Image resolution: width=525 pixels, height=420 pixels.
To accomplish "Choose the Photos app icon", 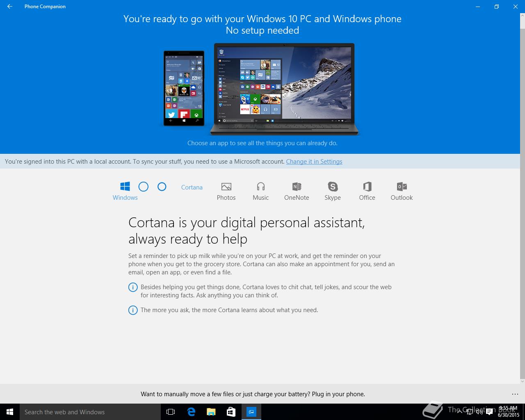I will tap(226, 187).
